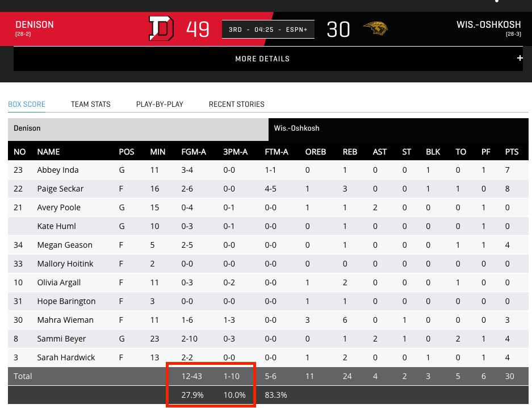The height and width of the screenshot is (408, 532).
Task: Click the Denison D team logo
Action: [161, 28]
